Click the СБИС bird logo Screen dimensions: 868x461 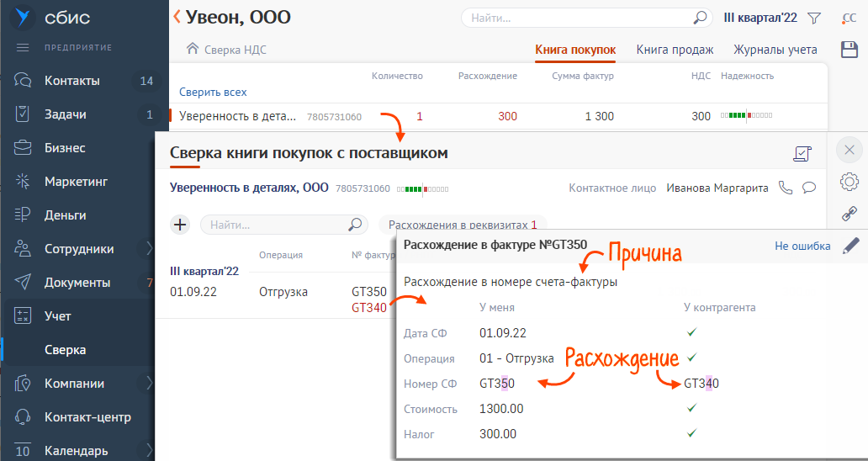pyautogui.click(x=24, y=17)
